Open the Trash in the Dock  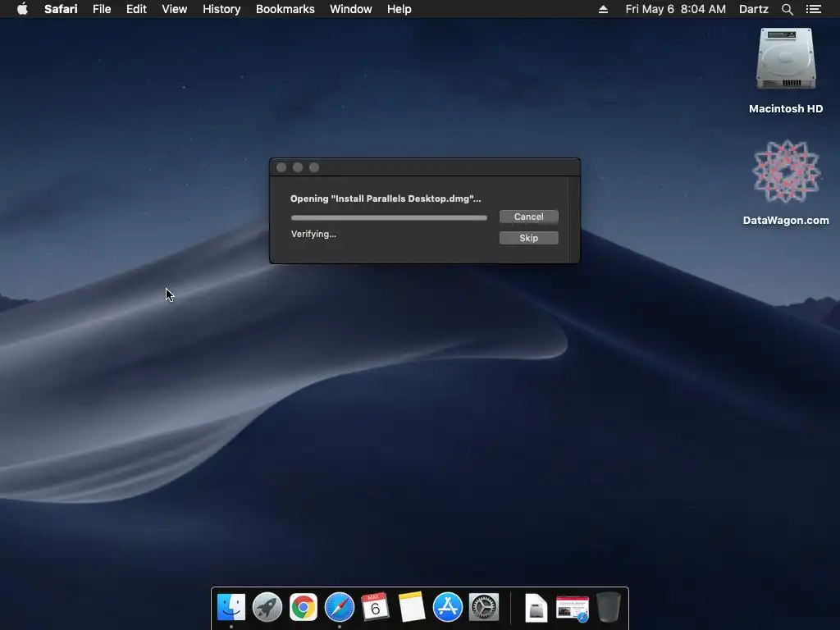point(608,607)
